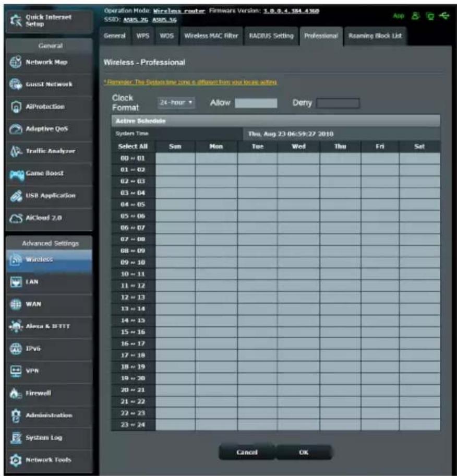Click the AiCloud 2.0 cloud icon
Image resolution: width=457 pixels, height=476 pixels.
pos(16,218)
